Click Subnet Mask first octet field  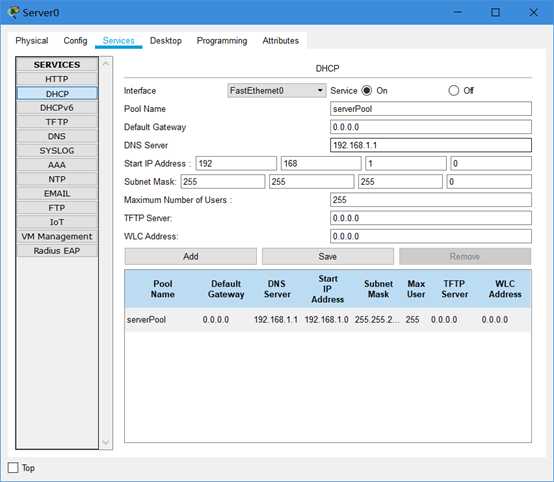(x=223, y=182)
